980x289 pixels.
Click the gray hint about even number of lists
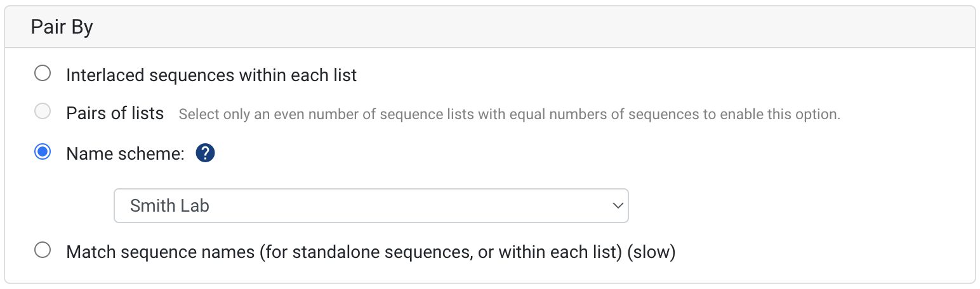[509, 115]
